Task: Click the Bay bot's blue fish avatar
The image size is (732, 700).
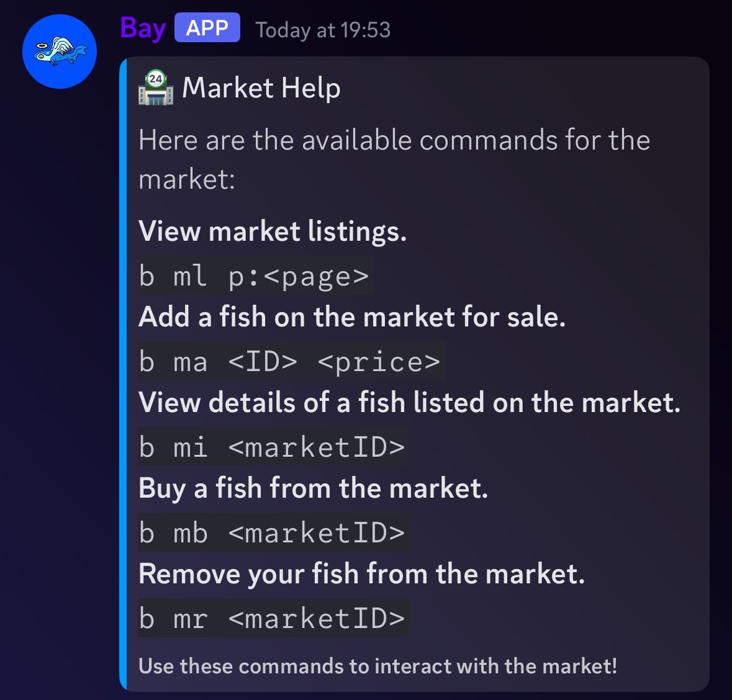Action: coord(59,52)
